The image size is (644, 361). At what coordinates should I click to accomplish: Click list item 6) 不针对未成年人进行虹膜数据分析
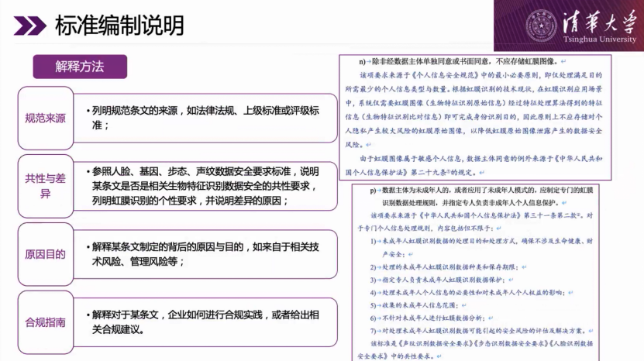(x=431, y=318)
